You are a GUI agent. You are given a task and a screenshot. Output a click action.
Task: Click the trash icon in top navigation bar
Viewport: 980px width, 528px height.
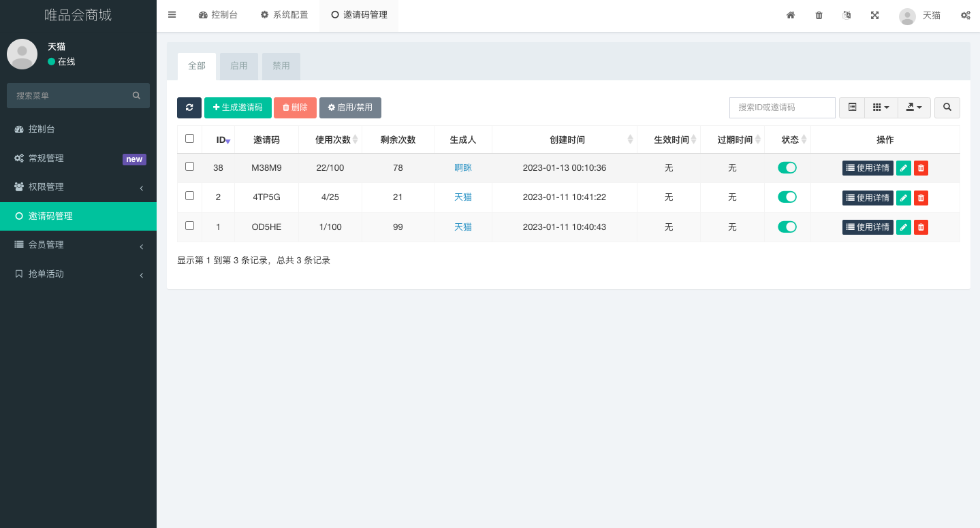click(x=819, y=15)
